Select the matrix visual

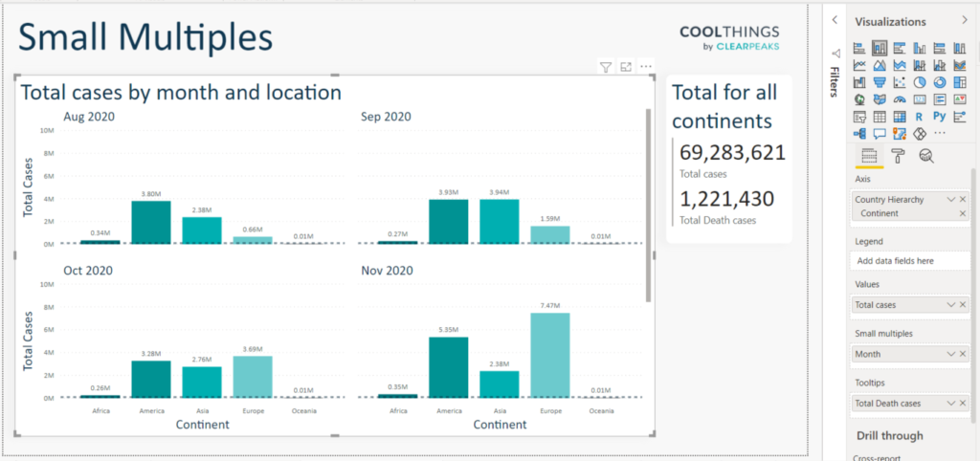900,116
